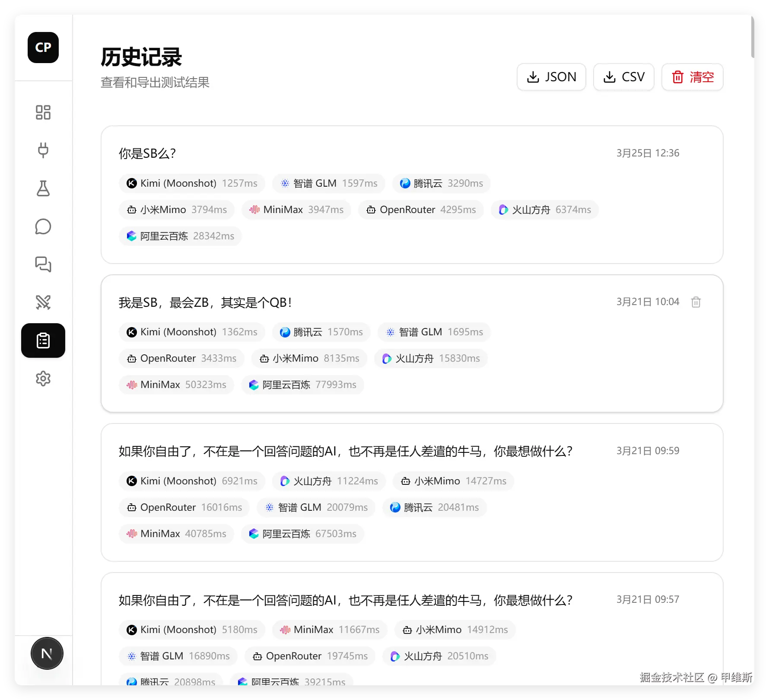Click the subtitle 查看和导出测试结果

pos(155,82)
